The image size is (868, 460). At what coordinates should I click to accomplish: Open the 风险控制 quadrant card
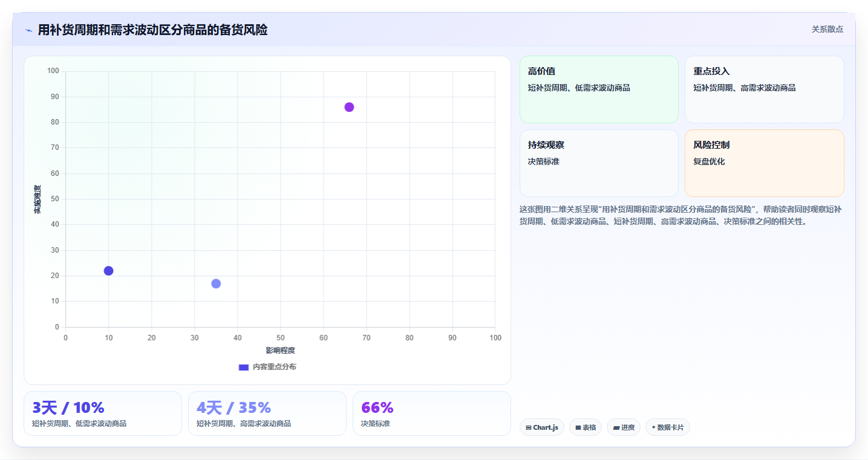point(764,163)
